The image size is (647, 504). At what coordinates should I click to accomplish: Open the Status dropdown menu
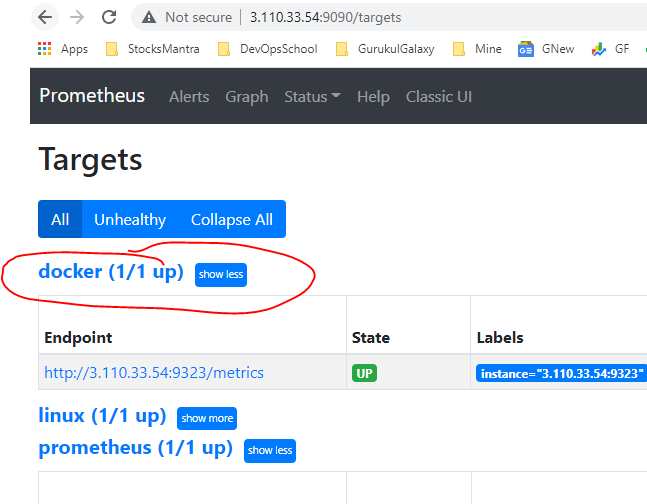coord(312,96)
